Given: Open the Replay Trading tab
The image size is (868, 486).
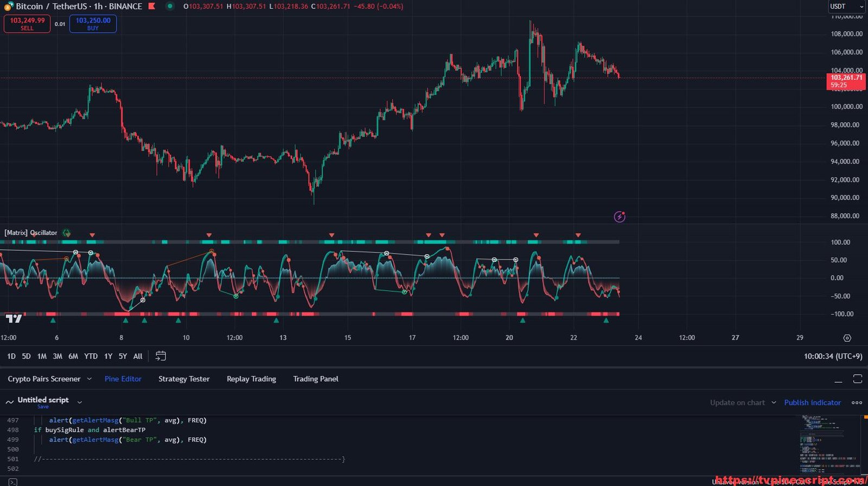Looking at the screenshot, I should 251,379.
